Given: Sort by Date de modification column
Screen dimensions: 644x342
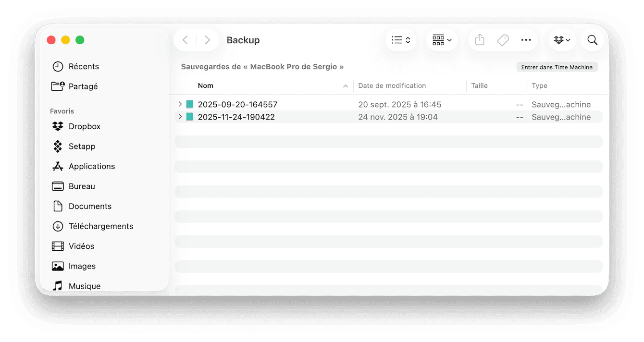Looking at the screenshot, I should tap(392, 86).
